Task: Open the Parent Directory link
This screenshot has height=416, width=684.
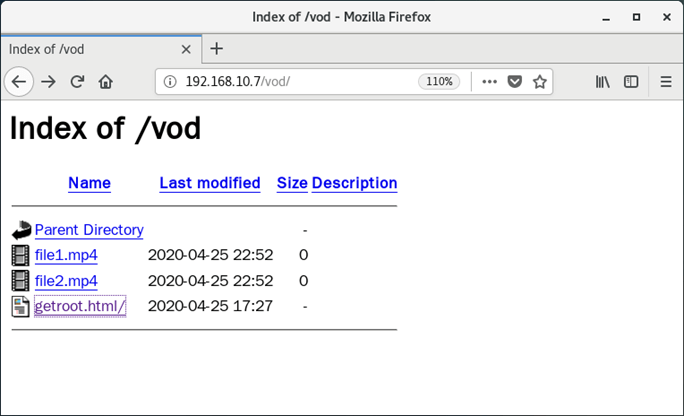Action: pyautogui.click(x=89, y=230)
